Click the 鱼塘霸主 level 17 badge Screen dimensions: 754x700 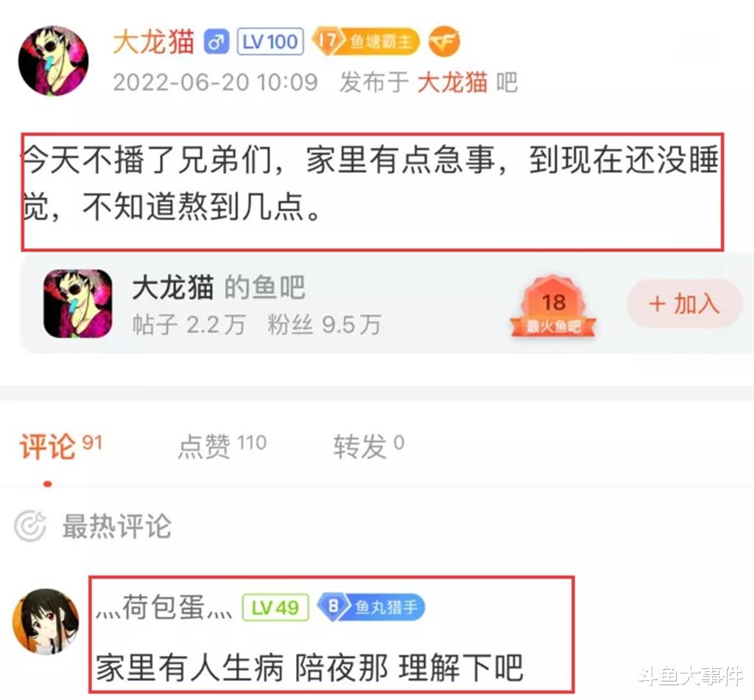click(365, 41)
